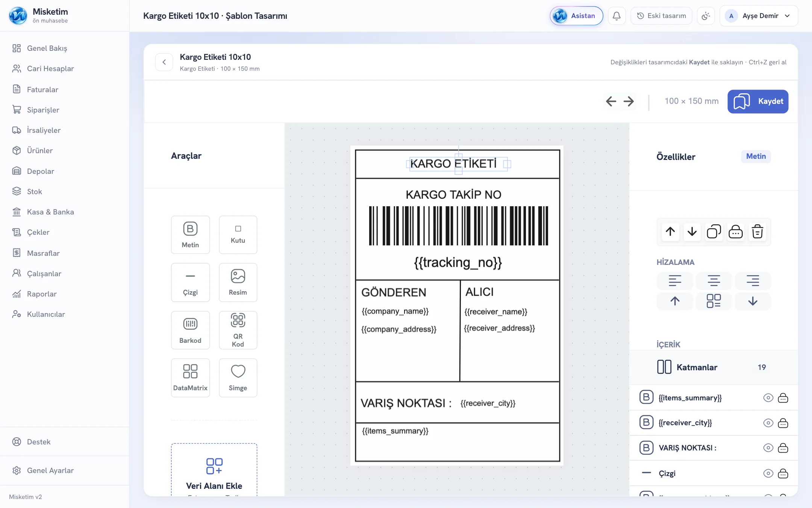The image size is (812, 508).
Task: Add a Barkod element
Action: [190, 330]
